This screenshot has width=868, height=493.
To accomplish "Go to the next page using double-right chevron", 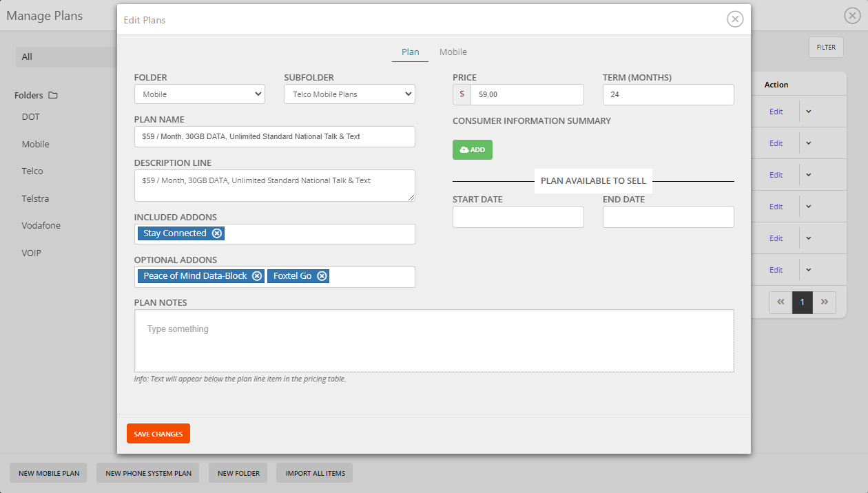I will [824, 302].
